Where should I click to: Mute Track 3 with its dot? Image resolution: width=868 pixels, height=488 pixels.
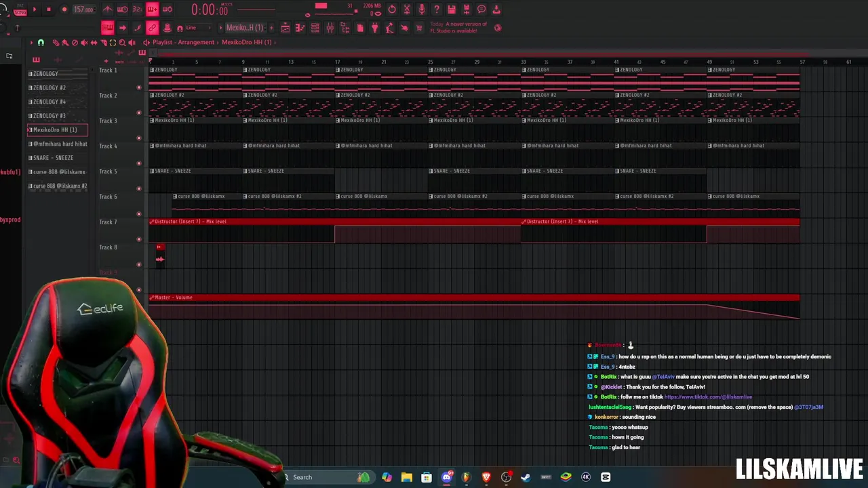139,138
